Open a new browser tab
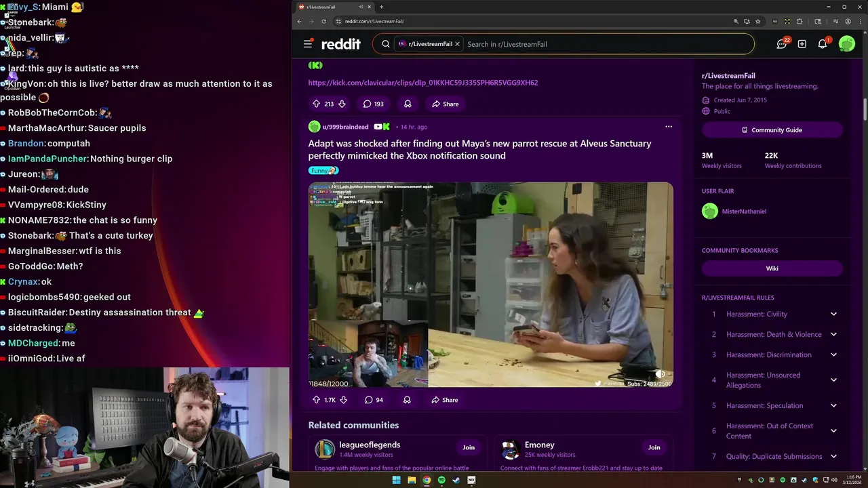The height and width of the screenshot is (488, 868). click(x=381, y=7)
